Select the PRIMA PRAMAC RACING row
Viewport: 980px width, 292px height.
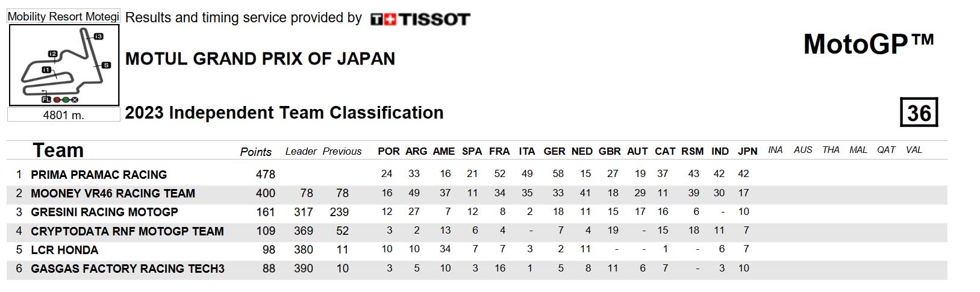[x=476, y=174]
